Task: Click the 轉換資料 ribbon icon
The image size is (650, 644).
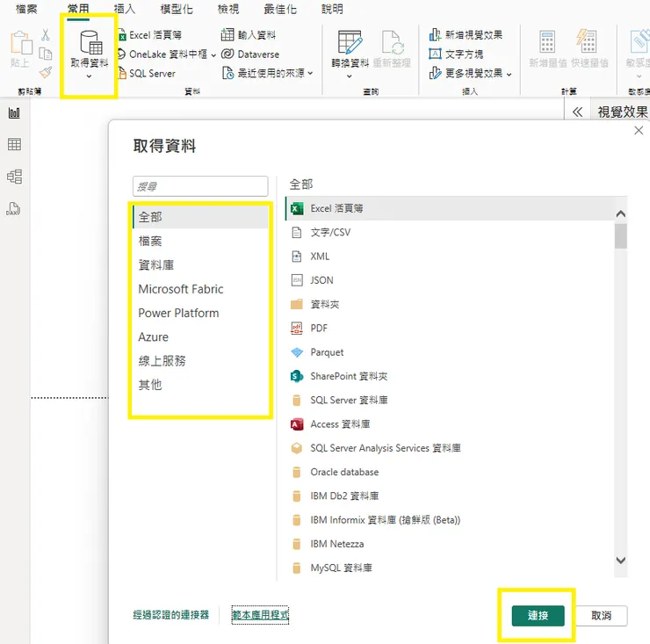Action: click(350, 42)
